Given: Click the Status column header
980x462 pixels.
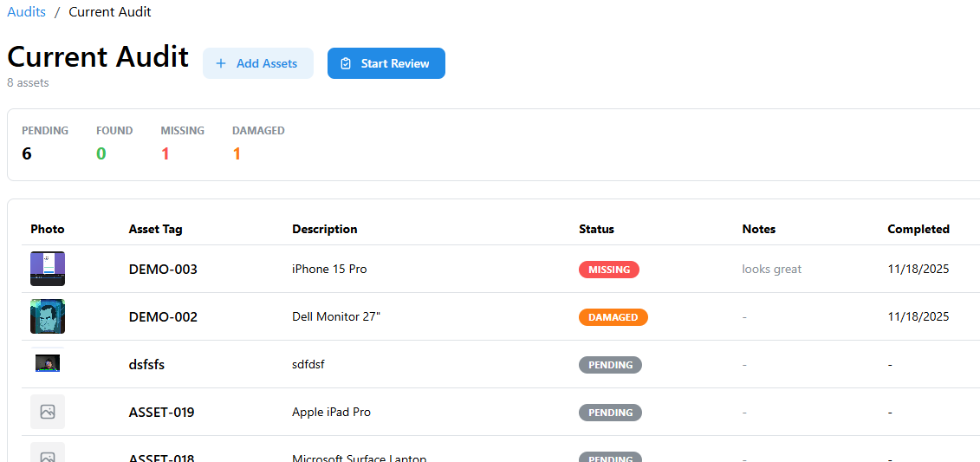Looking at the screenshot, I should (x=596, y=230).
